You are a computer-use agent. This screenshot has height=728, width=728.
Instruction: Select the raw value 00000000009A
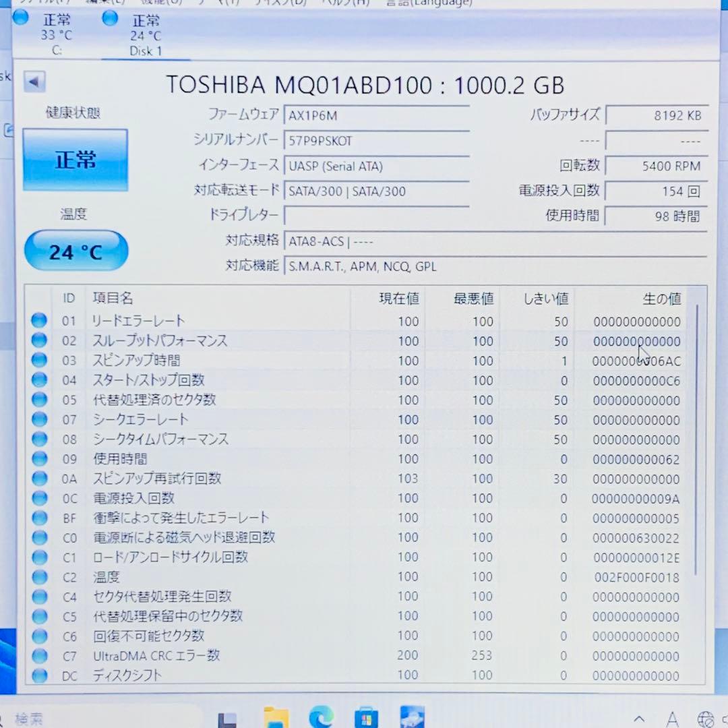point(636,499)
